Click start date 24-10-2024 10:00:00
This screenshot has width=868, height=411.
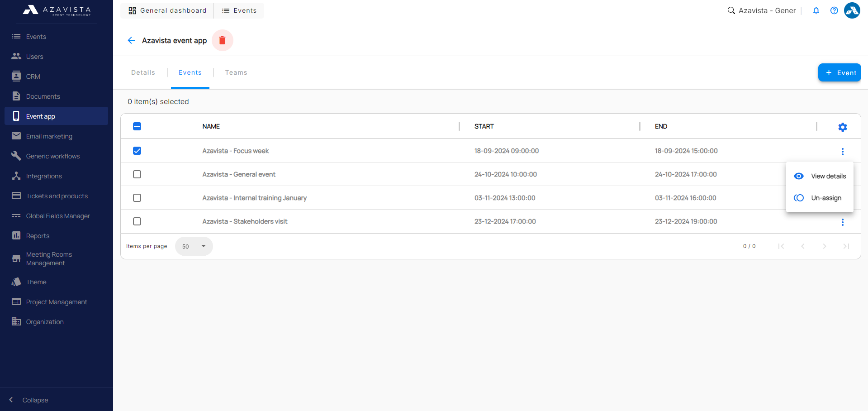[505, 174]
